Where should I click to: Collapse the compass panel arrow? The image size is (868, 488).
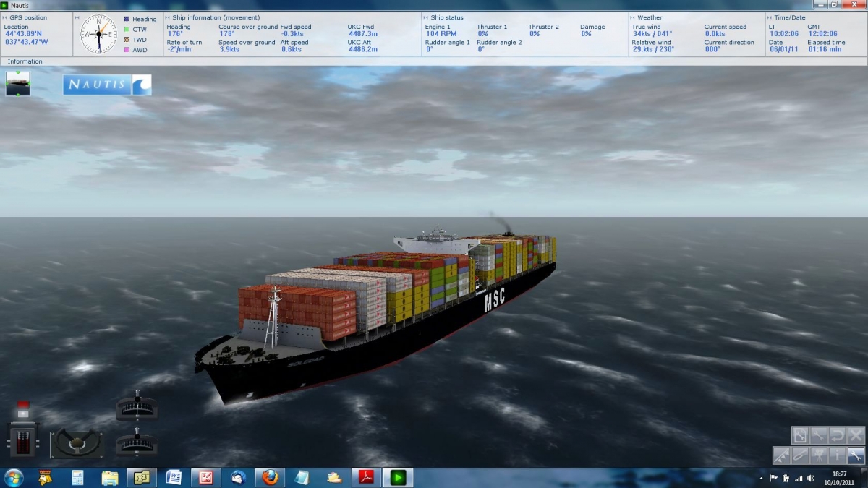click(x=77, y=17)
